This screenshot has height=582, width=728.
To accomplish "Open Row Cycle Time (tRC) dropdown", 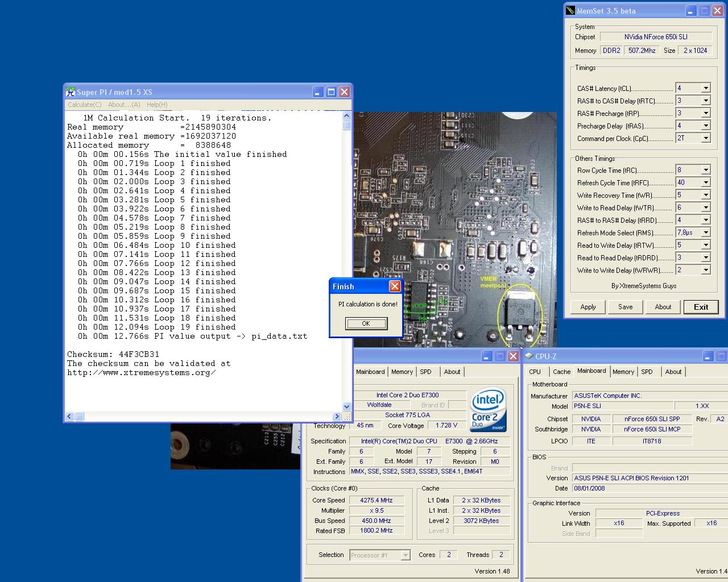I will pos(705,170).
